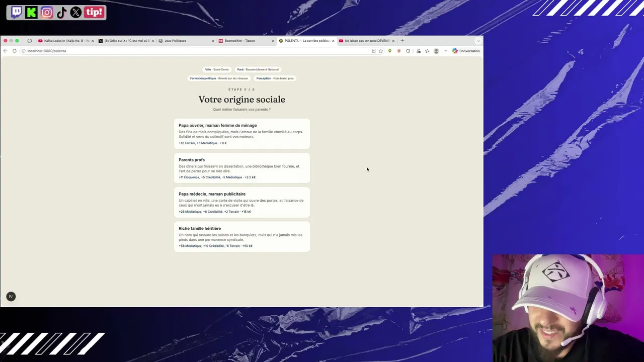The height and width of the screenshot is (362, 644).
Task: Open the browser profile avatar
Action: pos(436,51)
